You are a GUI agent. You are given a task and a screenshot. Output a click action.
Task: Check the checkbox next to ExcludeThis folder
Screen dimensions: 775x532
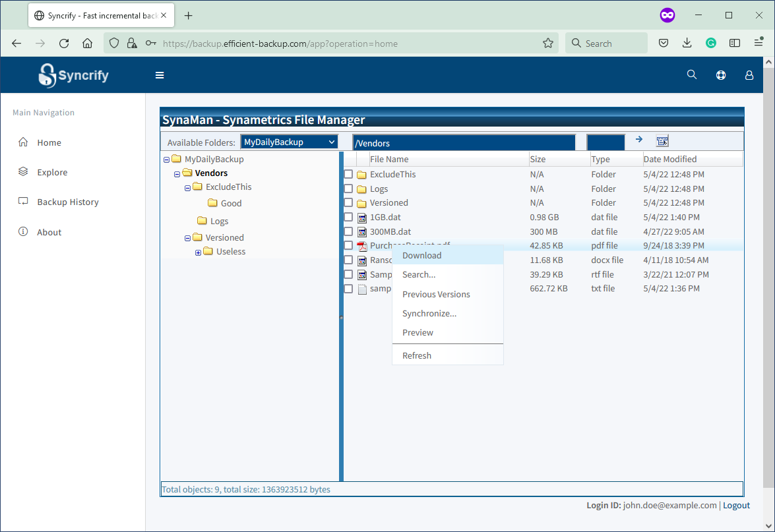(x=348, y=174)
